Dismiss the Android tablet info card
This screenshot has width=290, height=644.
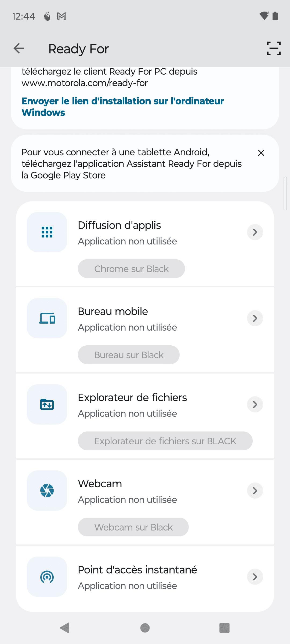(261, 153)
